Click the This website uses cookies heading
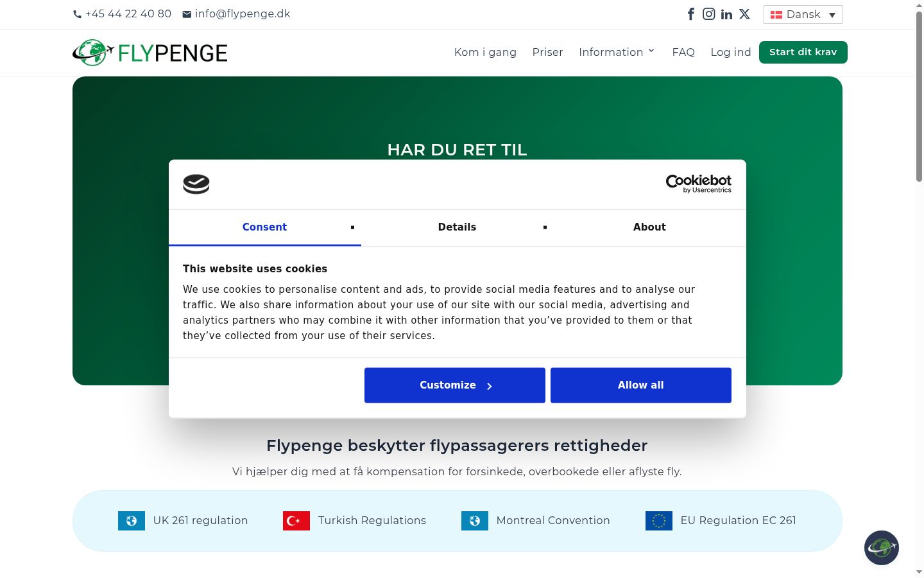924x578 pixels. coord(255,269)
